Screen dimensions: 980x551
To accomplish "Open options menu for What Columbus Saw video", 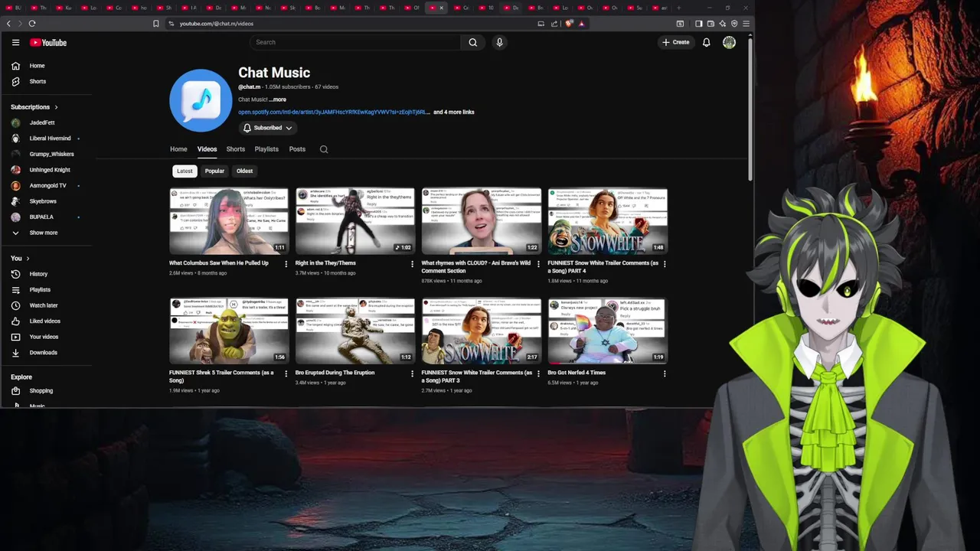I will [286, 264].
